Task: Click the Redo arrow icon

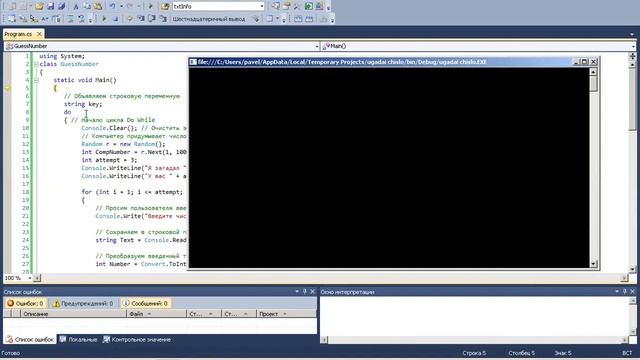Action: (x=130, y=6)
